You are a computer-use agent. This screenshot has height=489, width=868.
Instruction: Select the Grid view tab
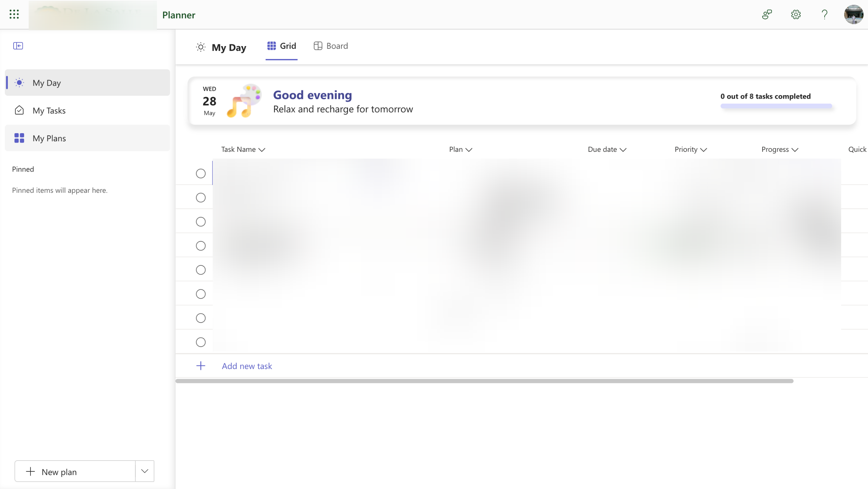281,46
